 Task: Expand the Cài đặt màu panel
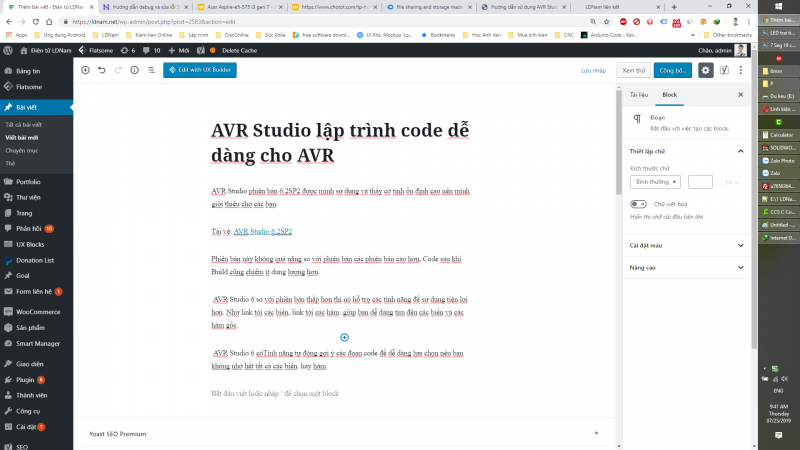[x=685, y=244]
